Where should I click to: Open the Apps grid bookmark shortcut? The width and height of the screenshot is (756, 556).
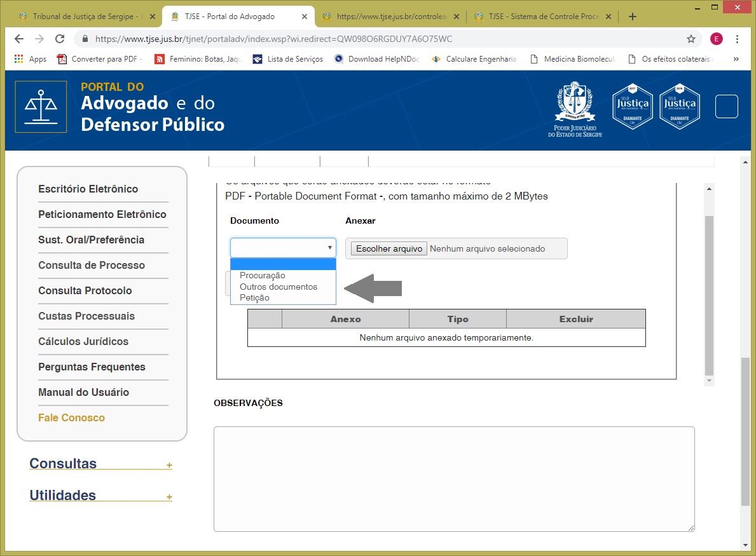(30, 59)
